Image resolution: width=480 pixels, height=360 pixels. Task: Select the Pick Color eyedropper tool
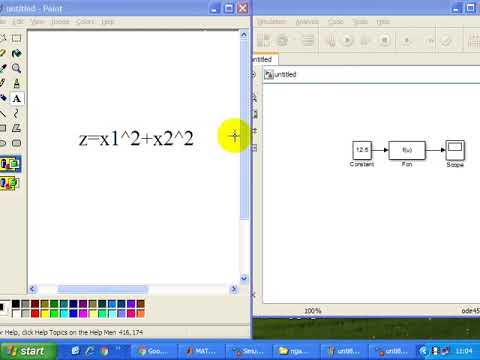tap(3, 68)
